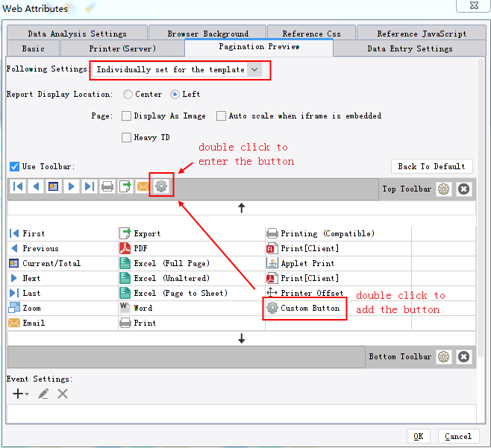
Task: Click the Next page arrow in top toolbar
Action: coord(72,187)
